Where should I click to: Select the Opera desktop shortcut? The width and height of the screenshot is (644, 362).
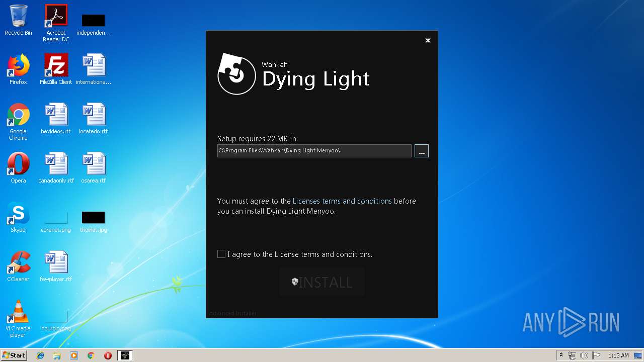pyautogui.click(x=18, y=168)
